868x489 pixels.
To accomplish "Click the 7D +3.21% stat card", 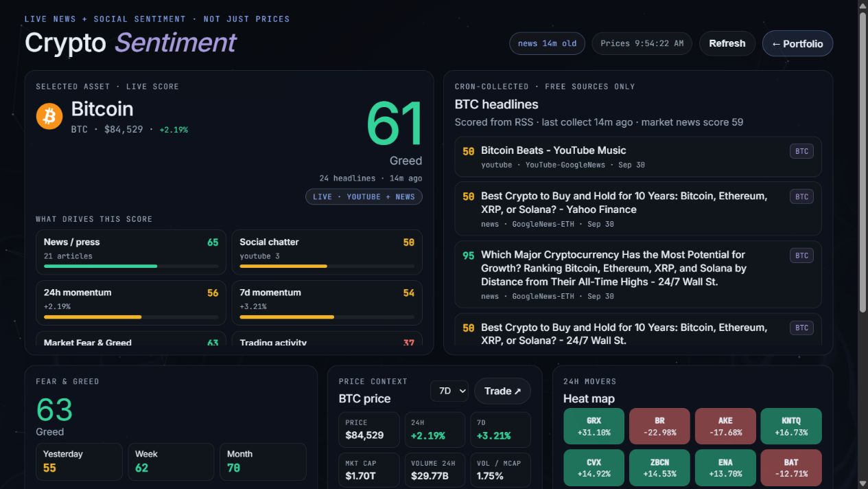I will click(500, 429).
